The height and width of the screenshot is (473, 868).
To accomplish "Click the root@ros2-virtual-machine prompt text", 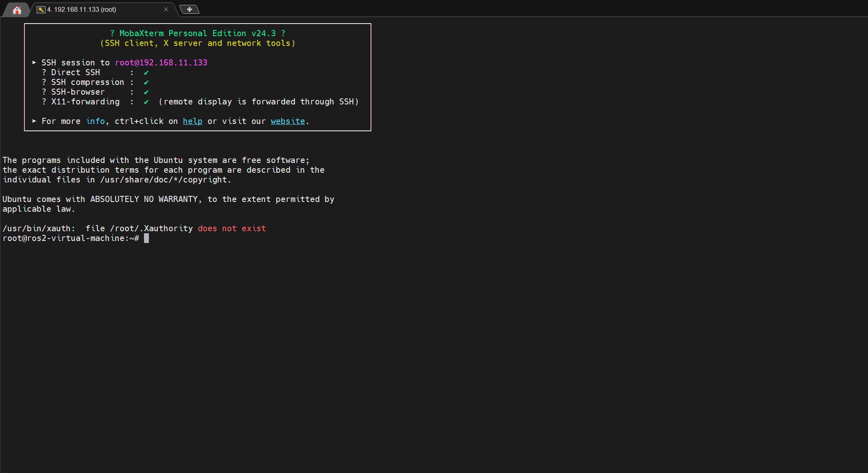I will (65, 238).
